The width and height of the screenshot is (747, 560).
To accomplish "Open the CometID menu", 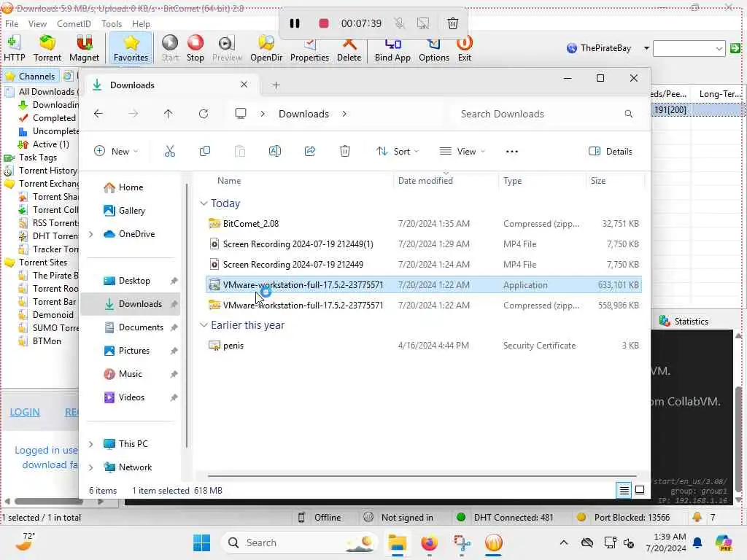I will [74, 24].
